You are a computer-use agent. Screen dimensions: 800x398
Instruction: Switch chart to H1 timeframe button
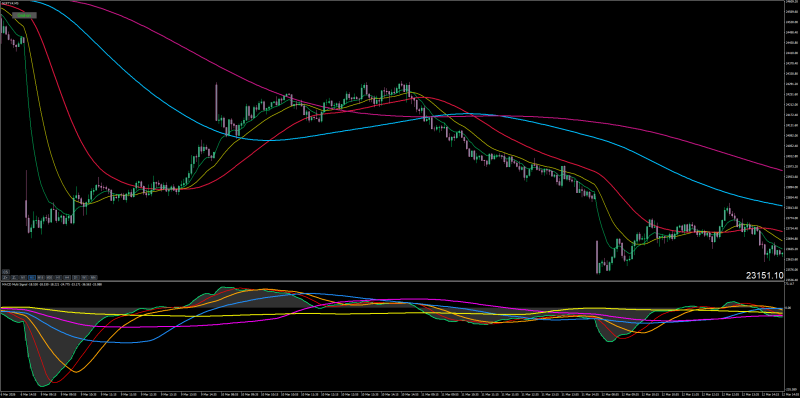(x=58, y=278)
